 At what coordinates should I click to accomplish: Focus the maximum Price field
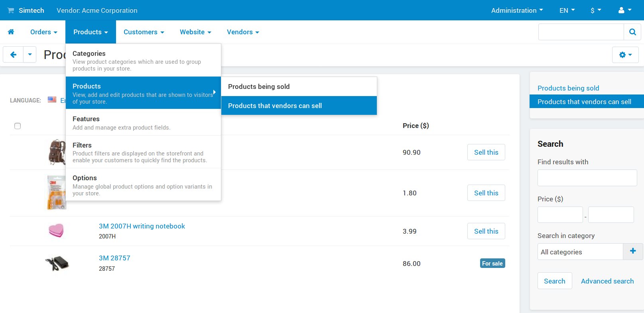(x=611, y=215)
